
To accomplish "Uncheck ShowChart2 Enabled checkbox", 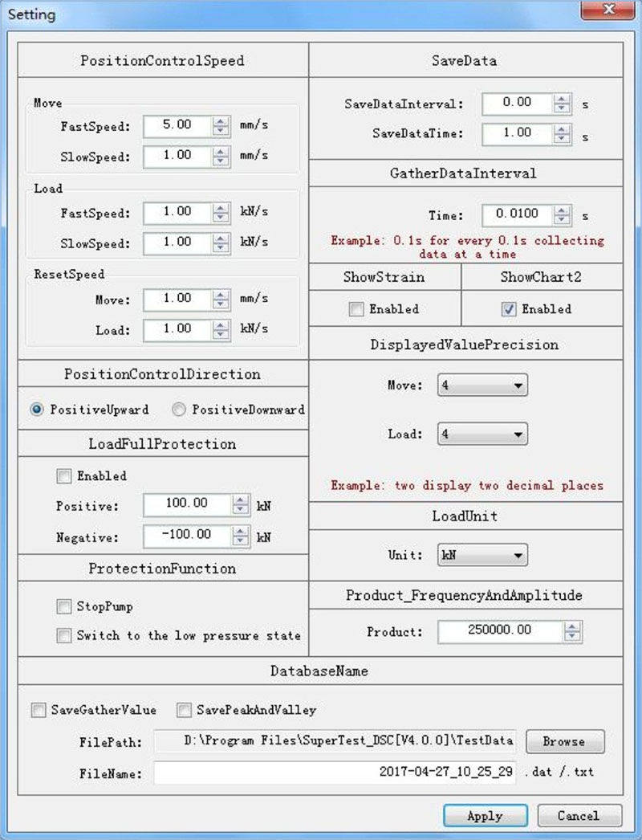I will (509, 309).
